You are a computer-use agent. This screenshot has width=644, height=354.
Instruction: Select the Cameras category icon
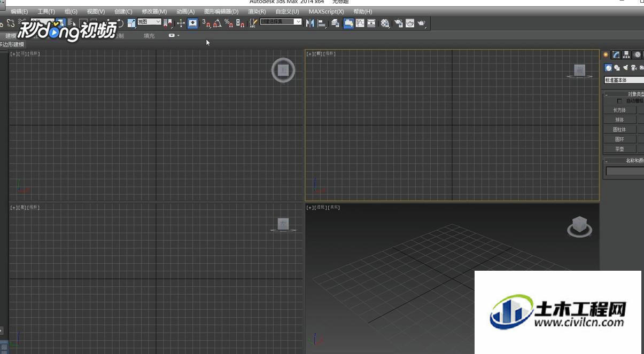click(x=634, y=68)
